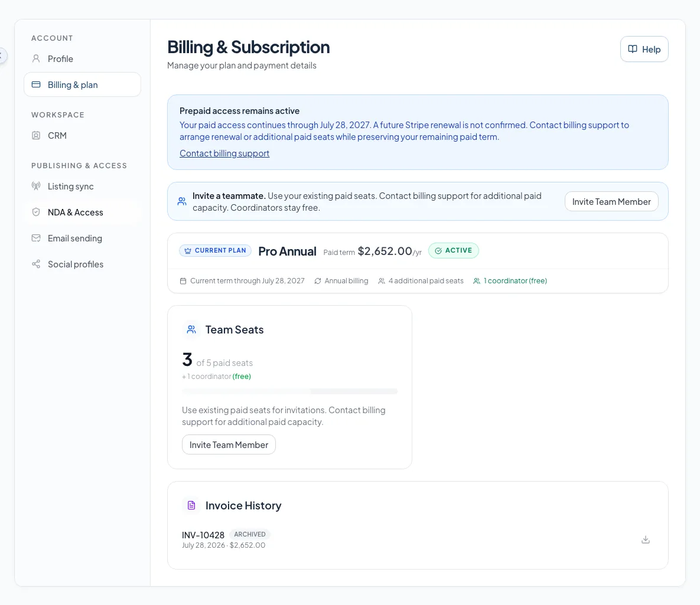Viewport: 700px width, 605px height.
Task: Click the paid seats usage progress bar
Action: [289, 391]
